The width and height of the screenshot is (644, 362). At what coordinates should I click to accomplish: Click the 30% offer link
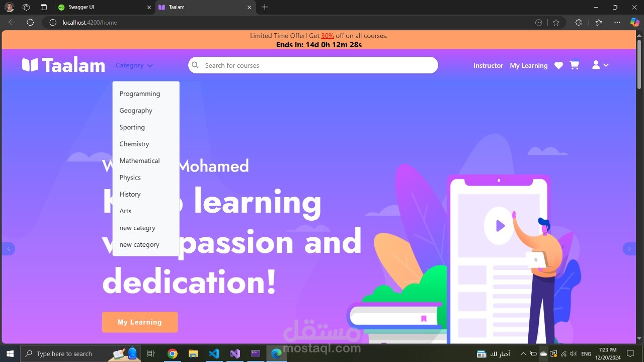[328, 36]
